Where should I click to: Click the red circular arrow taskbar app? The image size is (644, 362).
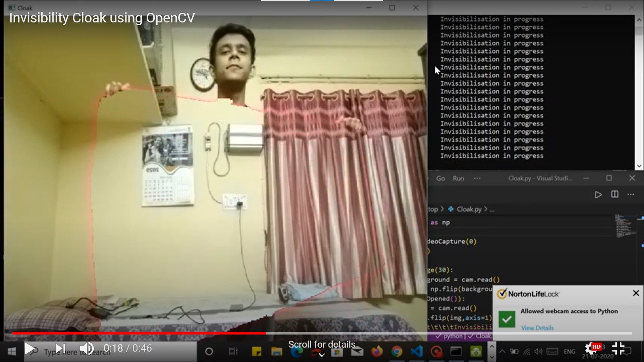[436, 352]
